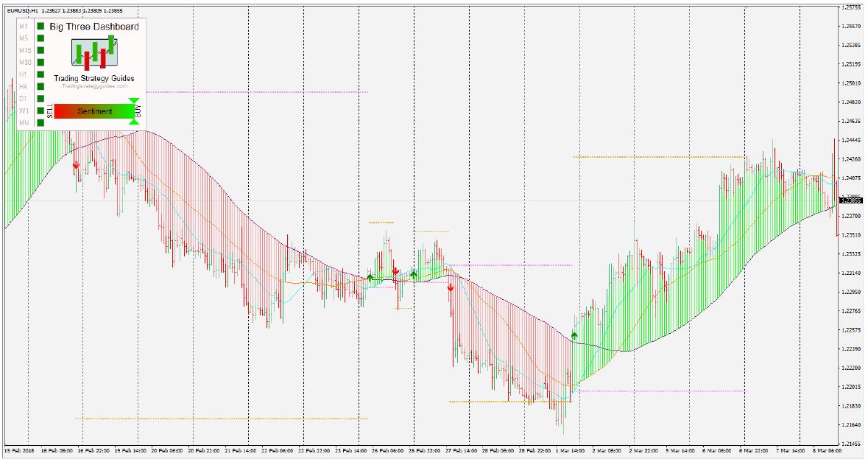
Task: Select the M5 timeframe signal square
Action: 40,38
